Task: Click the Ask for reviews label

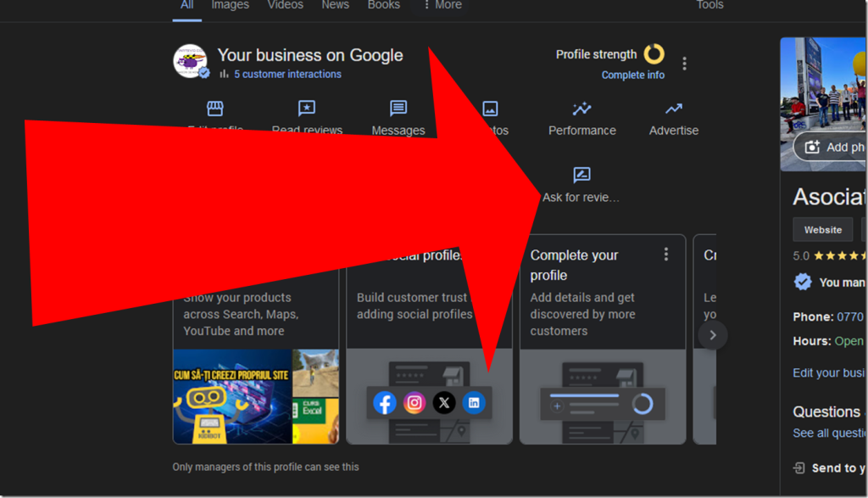Action: 581,197
